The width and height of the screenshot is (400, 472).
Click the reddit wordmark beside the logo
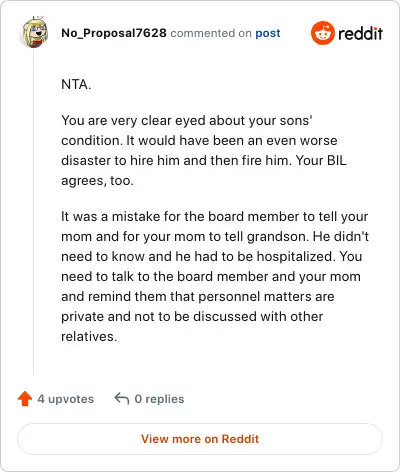[x=360, y=33]
